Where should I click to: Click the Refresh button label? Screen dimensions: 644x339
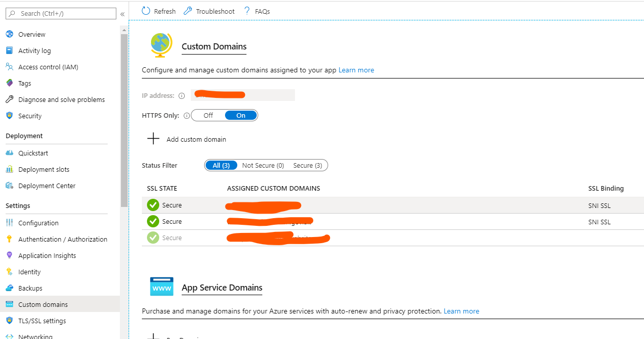pyautogui.click(x=165, y=11)
